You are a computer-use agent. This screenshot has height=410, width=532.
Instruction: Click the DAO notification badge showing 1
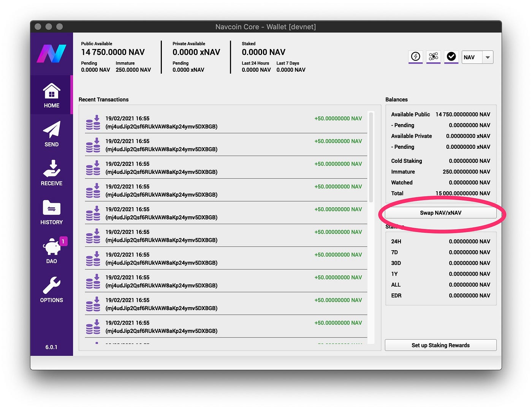63,241
